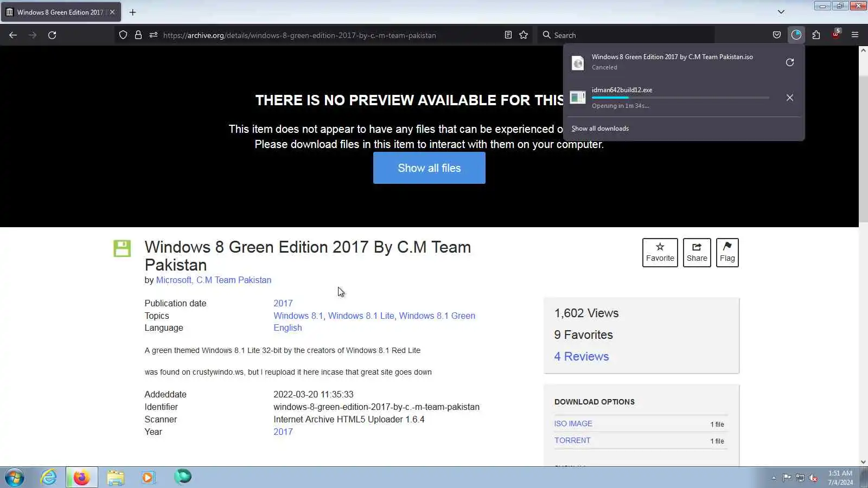Open the Windows Start menu
868x488 pixels.
click(x=15, y=478)
